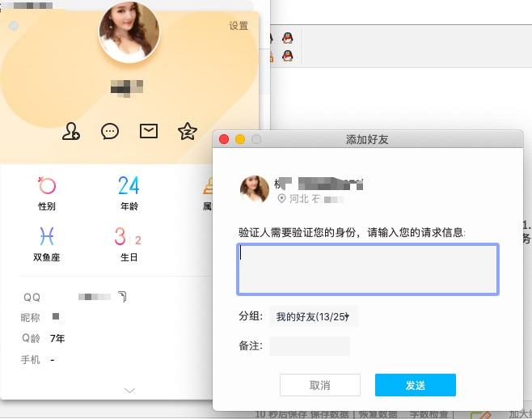Expand profile details with bottom chevron
Viewport: 532px width, 419px height.
(x=129, y=391)
